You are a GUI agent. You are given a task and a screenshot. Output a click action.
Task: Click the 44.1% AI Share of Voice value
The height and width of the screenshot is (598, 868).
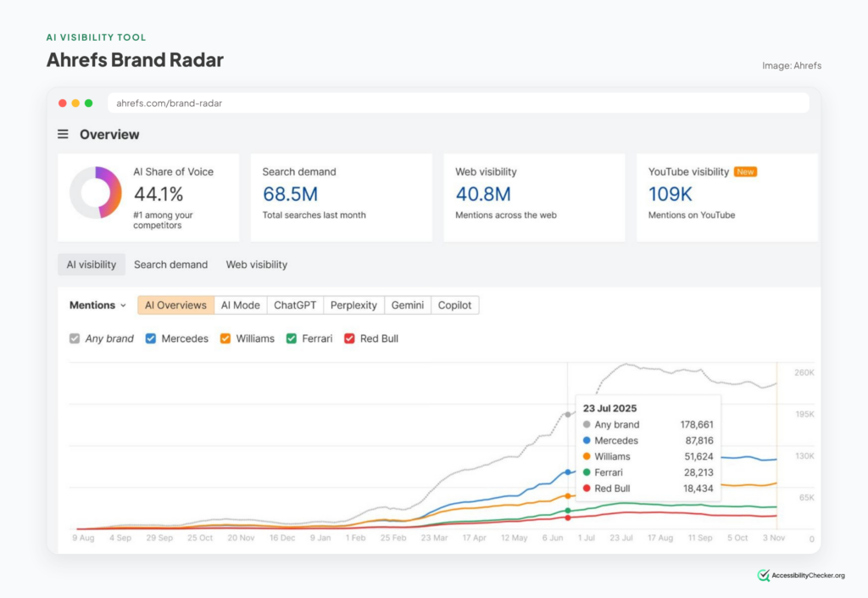[159, 194]
